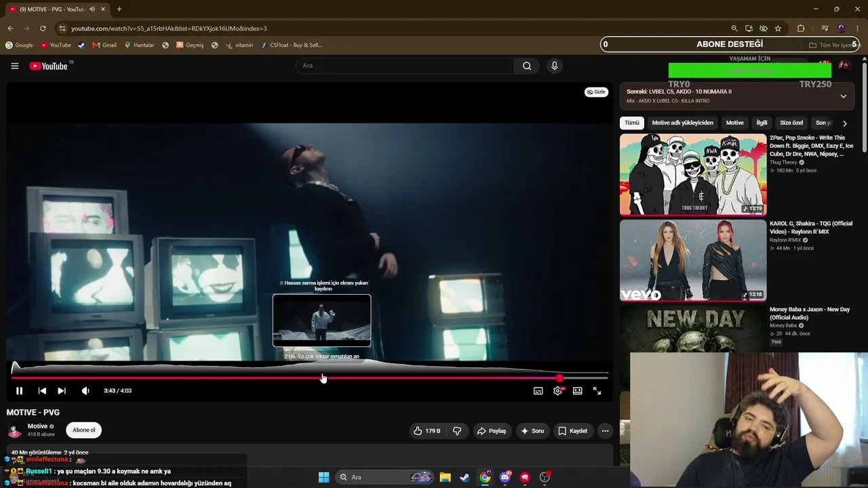Open the Google bookmark
Viewport: 868px width, 488px height.
(19, 45)
